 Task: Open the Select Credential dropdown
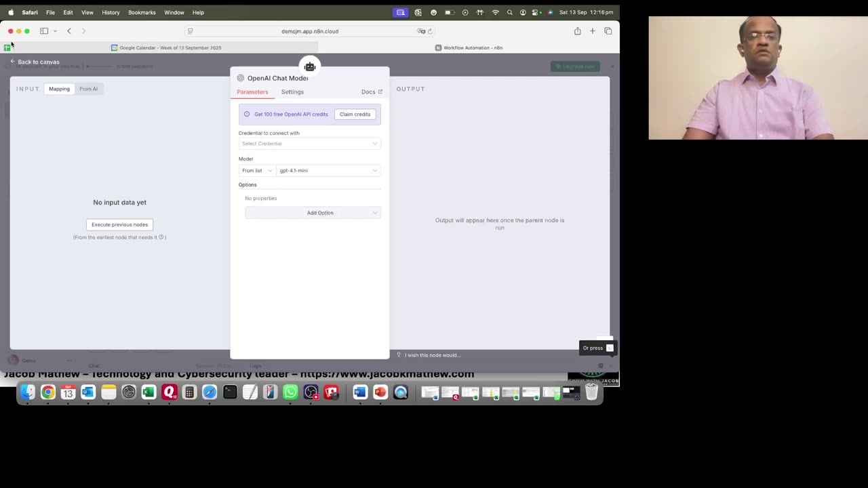click(309, 144)
